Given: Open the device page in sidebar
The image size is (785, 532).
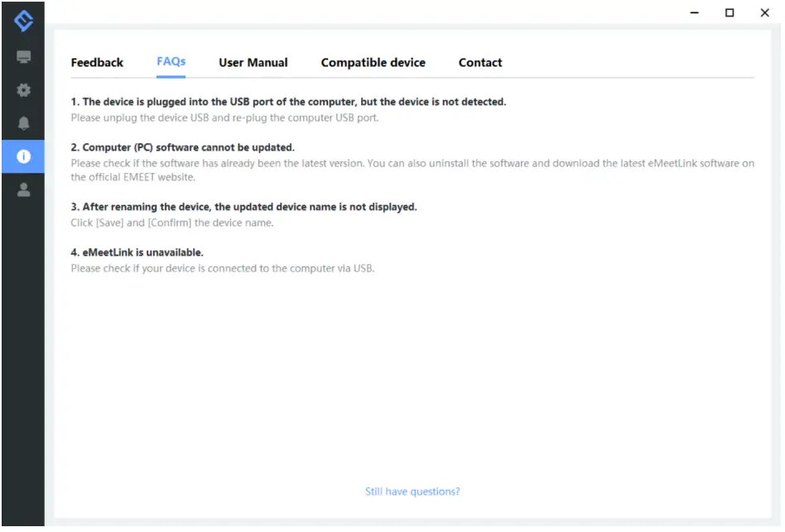Looking at the screenshot, I should [23, 57].
